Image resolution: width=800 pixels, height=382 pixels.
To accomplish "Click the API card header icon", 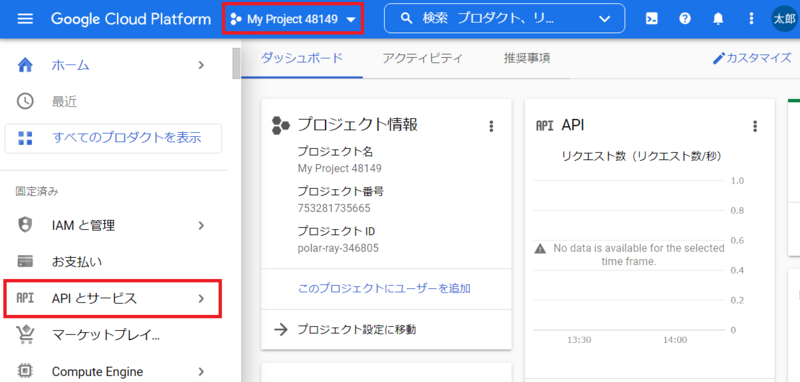I will [x=545, y=126].
